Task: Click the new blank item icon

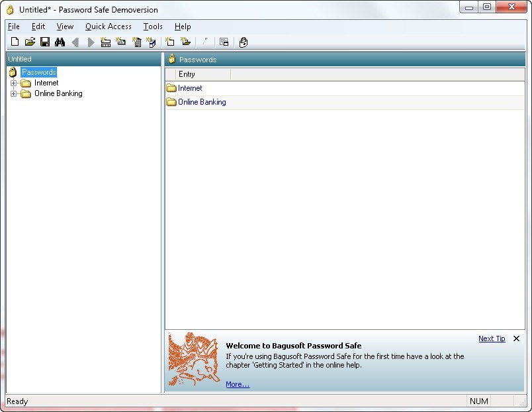Action: coord(169,42)
